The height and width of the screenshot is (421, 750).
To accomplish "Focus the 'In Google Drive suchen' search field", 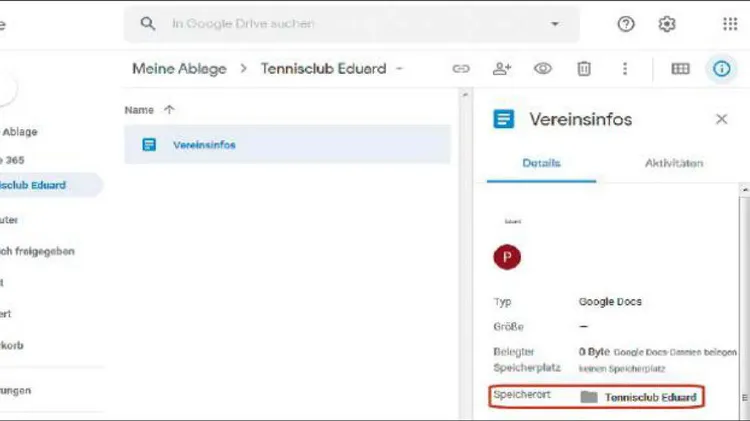I will [x=352, y=23].
